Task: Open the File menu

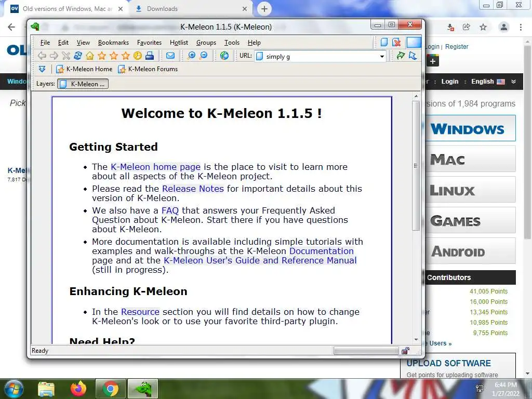Action: (45, 43)
